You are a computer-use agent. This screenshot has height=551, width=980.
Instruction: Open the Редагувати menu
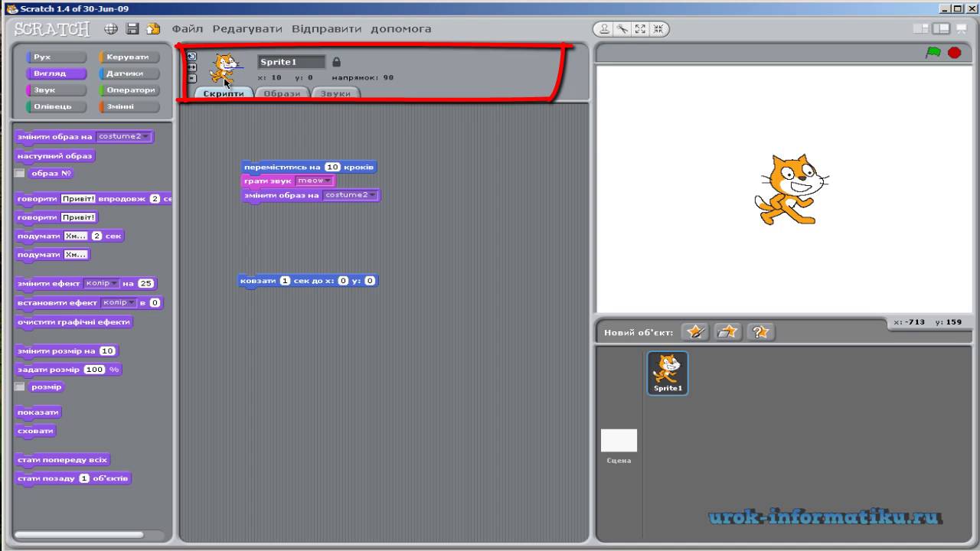pos(247,29)
